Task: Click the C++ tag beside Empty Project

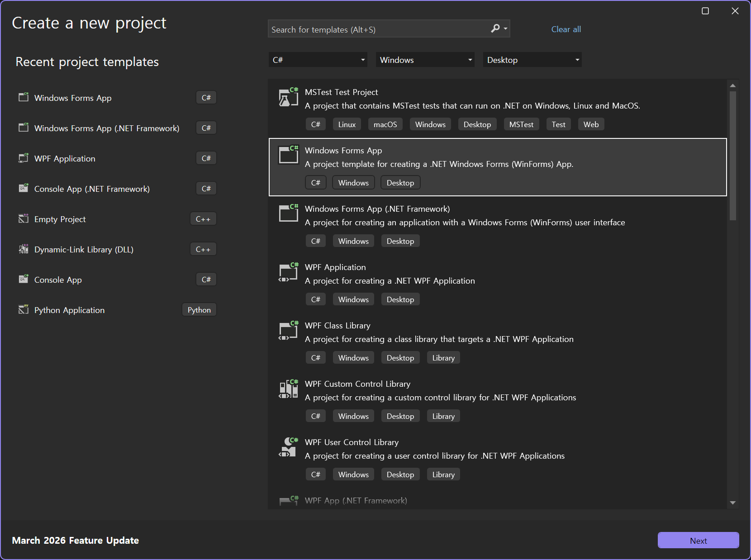Action: (203, 219)
